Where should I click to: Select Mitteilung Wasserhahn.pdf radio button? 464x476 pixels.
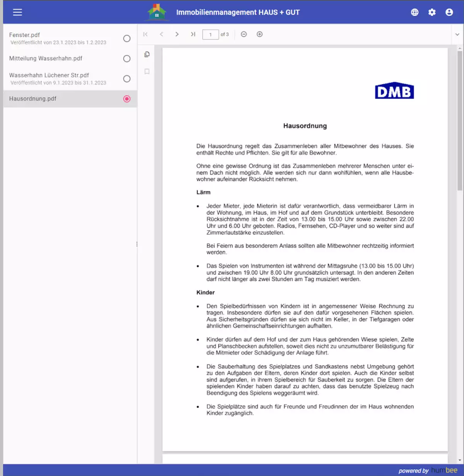tap(126, 59)
